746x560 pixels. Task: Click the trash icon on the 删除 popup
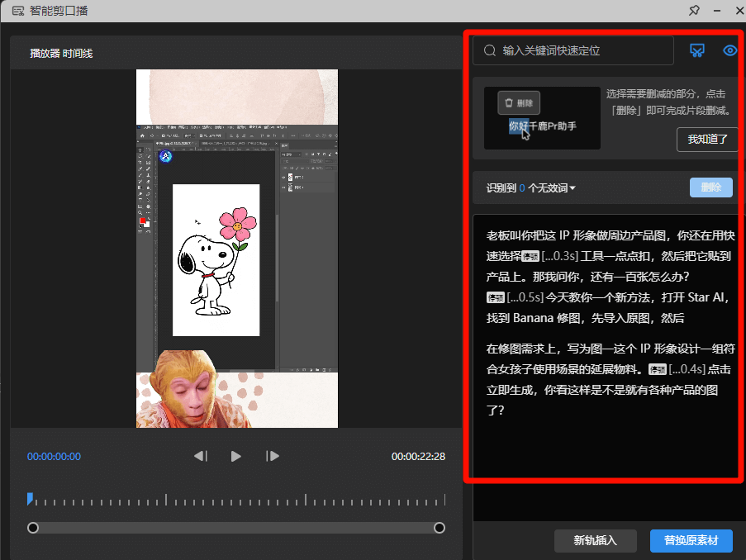tap(507, 102)
